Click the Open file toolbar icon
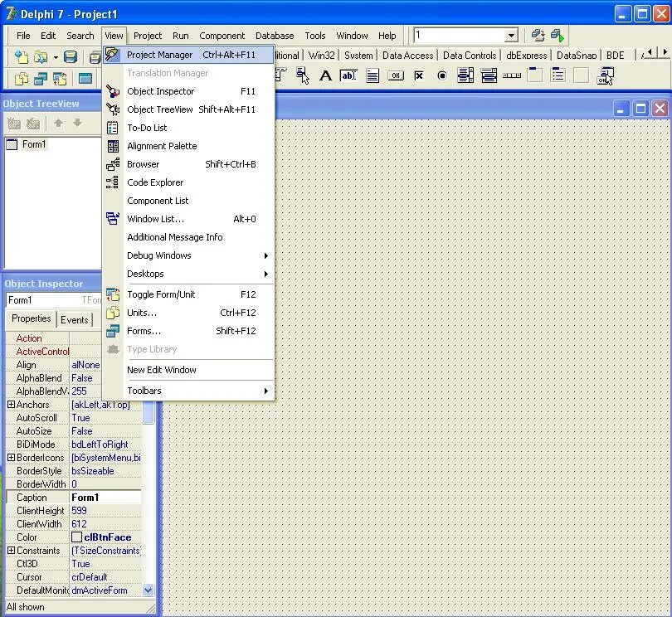This screenshot has height=617, width=672. coord(41,56)
